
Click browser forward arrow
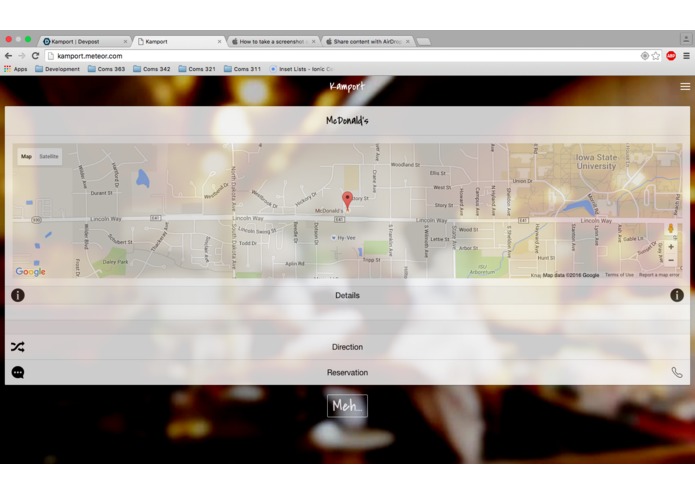[22, 56]
